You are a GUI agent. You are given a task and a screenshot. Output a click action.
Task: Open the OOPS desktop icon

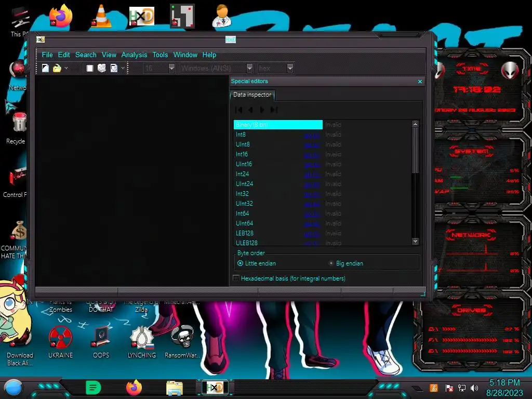tap(101, 342)
